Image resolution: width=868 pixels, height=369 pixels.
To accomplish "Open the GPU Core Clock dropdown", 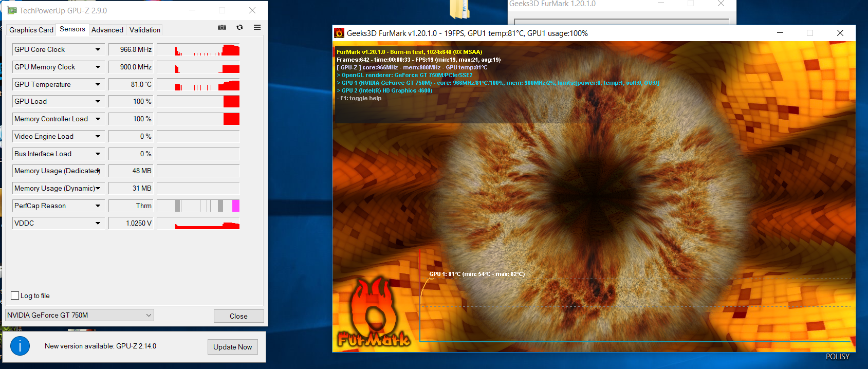I will click(98, 49).
